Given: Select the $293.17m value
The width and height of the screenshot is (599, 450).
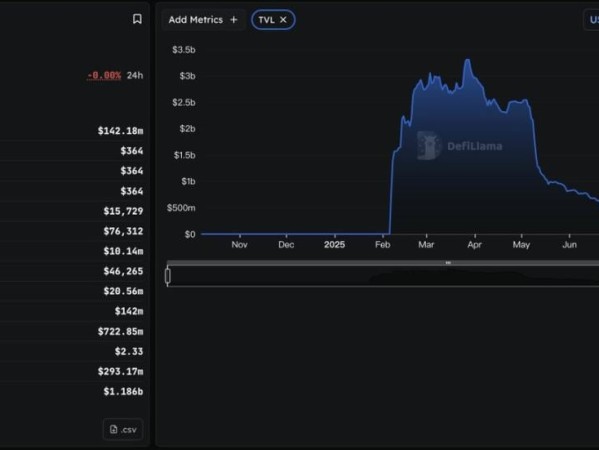Looking at the screenshot, I should (x=120, y=371).
